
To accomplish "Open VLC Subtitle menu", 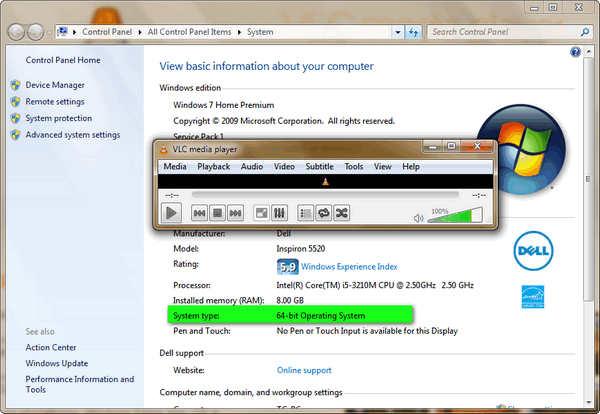I will pos(320,166).
